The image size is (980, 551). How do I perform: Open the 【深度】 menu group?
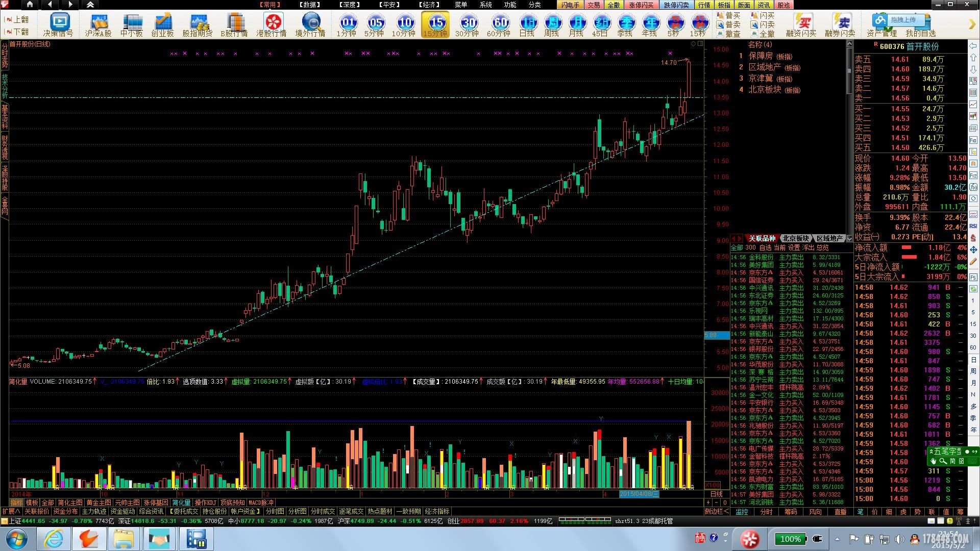point(350,5)
